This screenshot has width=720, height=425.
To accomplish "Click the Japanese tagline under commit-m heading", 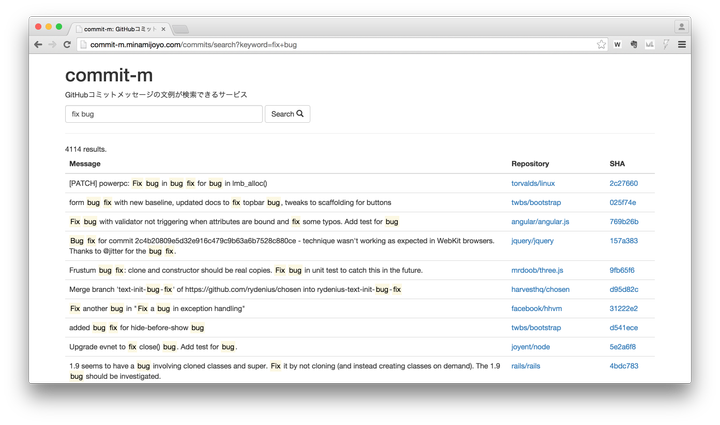I will click(x=156, y=95).
